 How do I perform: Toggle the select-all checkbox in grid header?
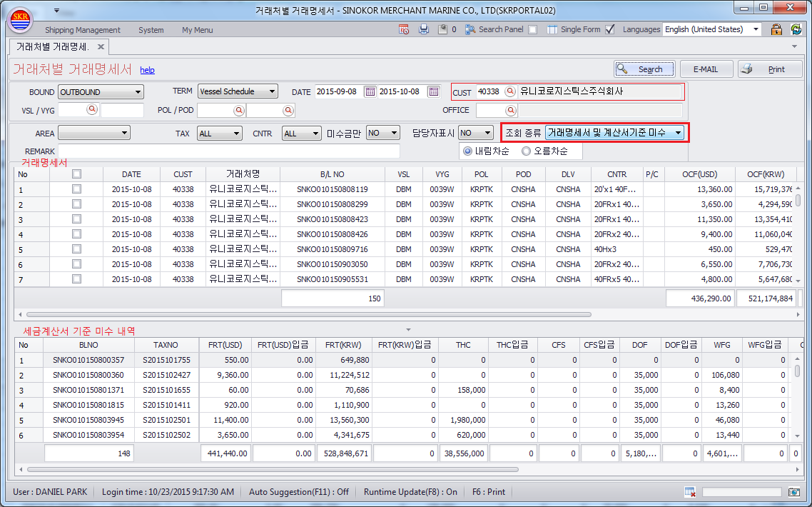(76, 174)
